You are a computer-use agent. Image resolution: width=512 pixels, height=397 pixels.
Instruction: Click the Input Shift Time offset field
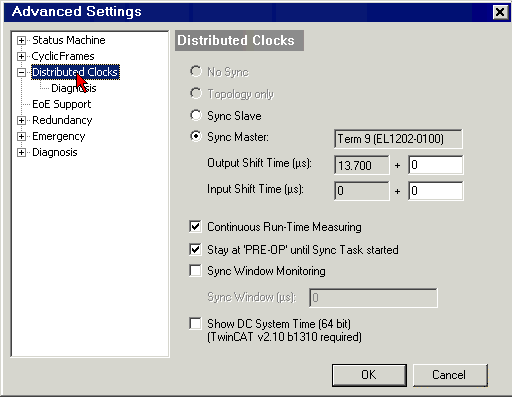click(436, 191)
